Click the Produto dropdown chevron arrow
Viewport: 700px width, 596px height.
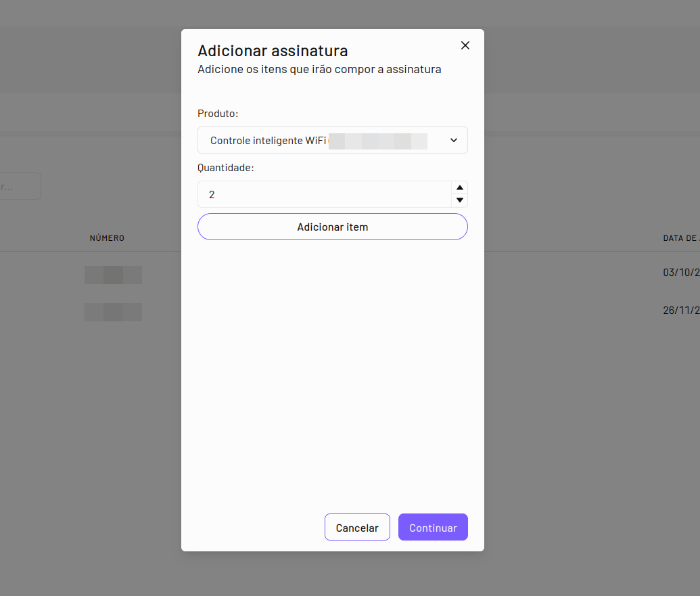point(454,140)
